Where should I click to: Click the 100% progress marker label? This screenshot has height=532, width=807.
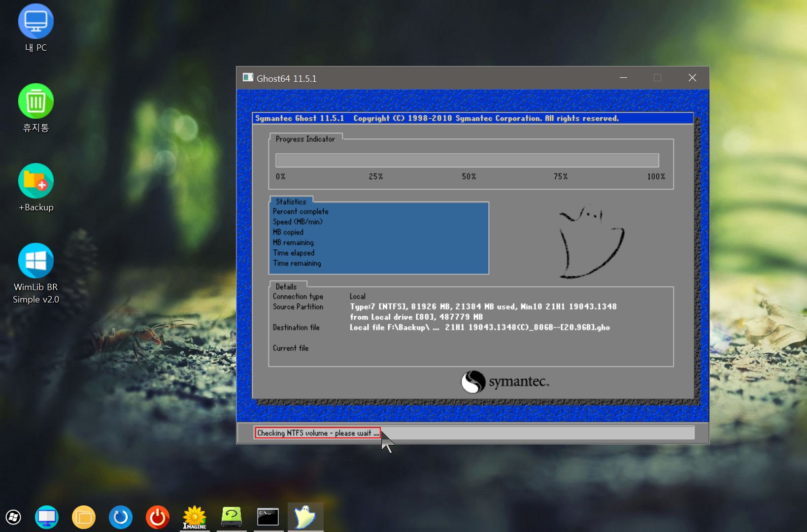(656, 176)
